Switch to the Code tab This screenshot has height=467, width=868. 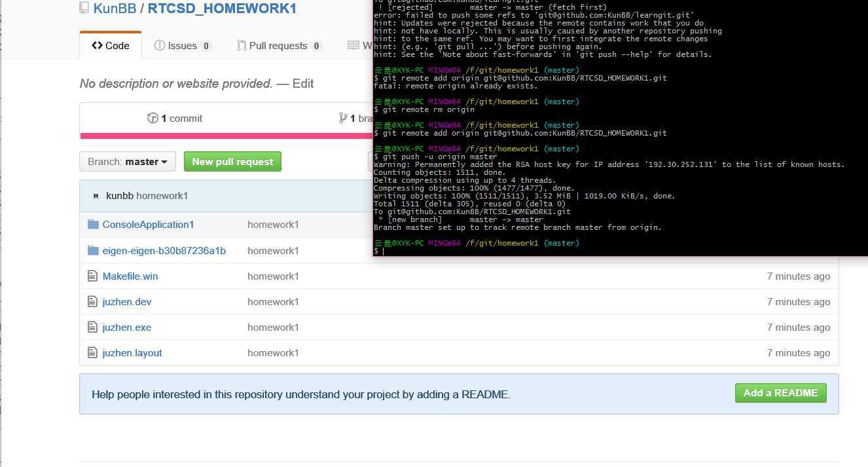coord(111,45)
